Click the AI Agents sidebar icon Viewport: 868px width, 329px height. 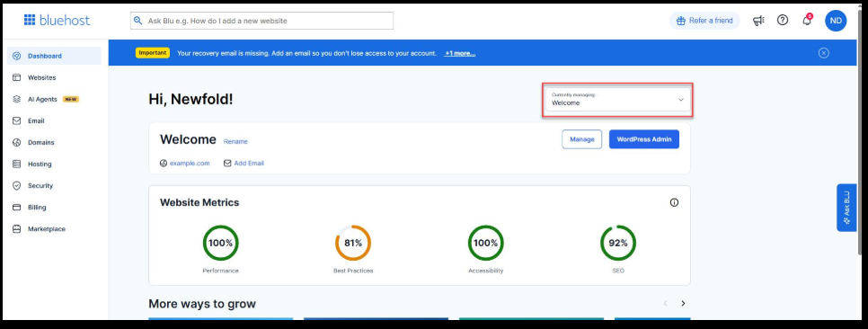[x=16, y=99]
